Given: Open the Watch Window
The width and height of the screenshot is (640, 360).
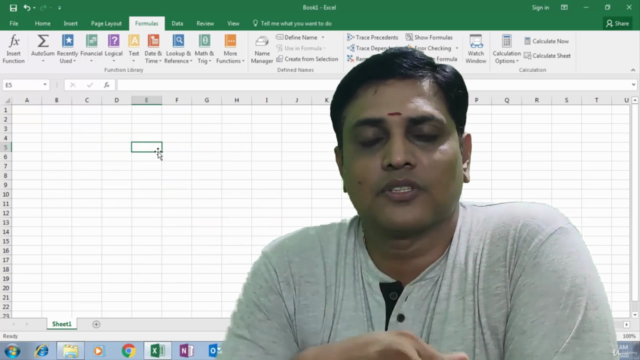Looking at the screenshot, I should pos(476,49).
